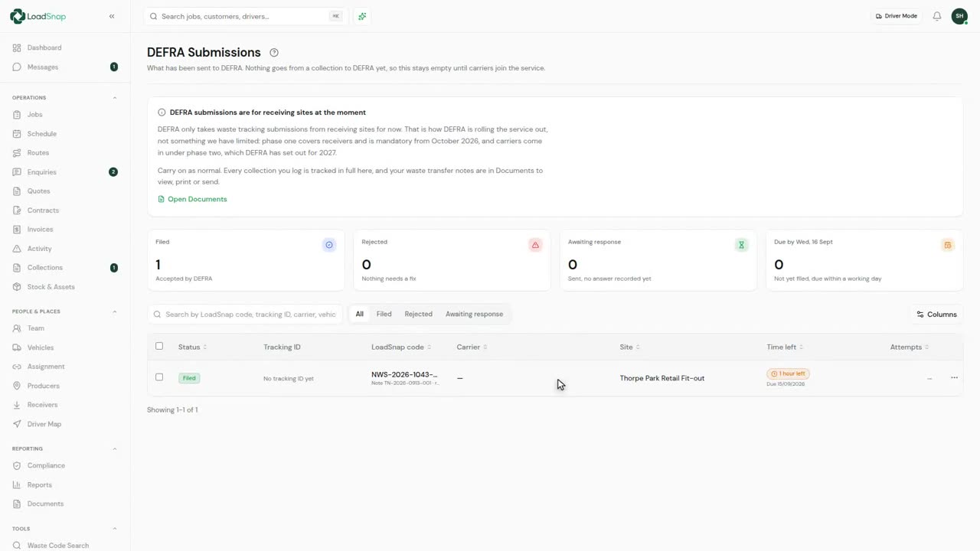Tick the checkbox for NWS-2026-1043 row
This screenshot has height=551, width=980.
(x=159, y=377)
